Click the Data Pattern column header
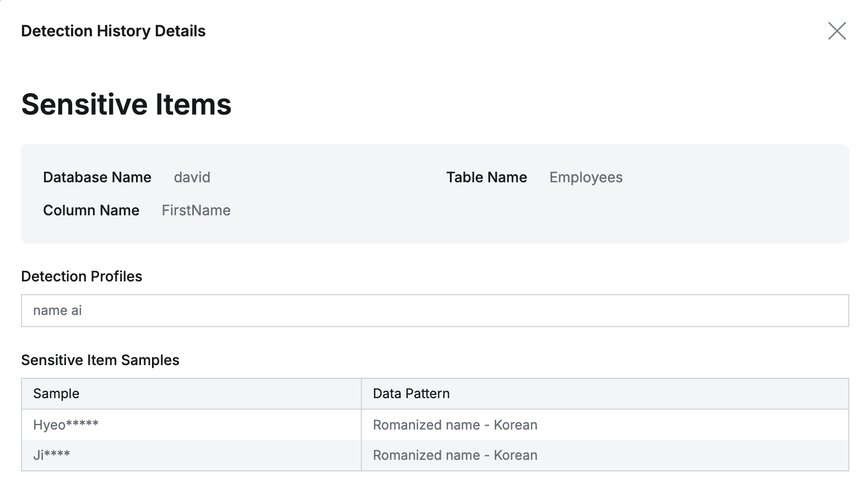This screenshot has height=489, width=868. [x=411, y=394]
